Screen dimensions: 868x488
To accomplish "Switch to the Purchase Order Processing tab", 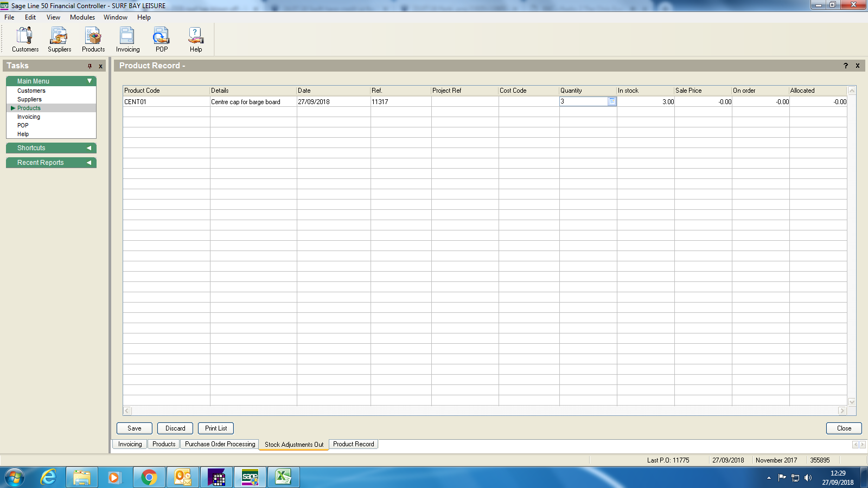I will point(220,444).
